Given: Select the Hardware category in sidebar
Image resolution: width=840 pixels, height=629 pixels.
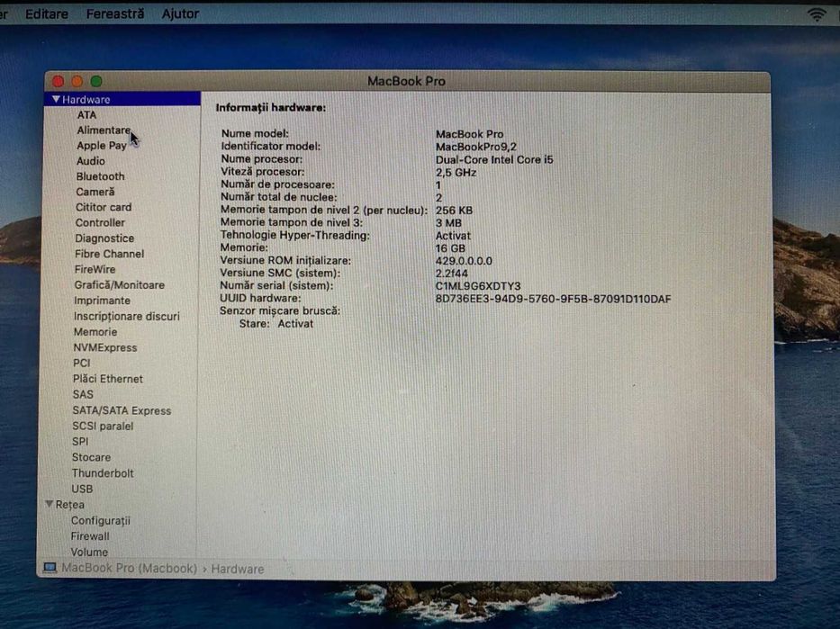Looking at the screenshot, I should pyautogui.click(x=122, y=99).
